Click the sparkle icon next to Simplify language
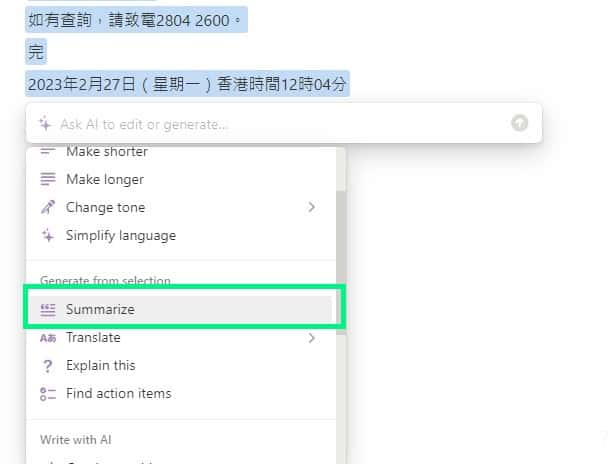The width and height of the screenshot is (609, 464). pos(48,236)
